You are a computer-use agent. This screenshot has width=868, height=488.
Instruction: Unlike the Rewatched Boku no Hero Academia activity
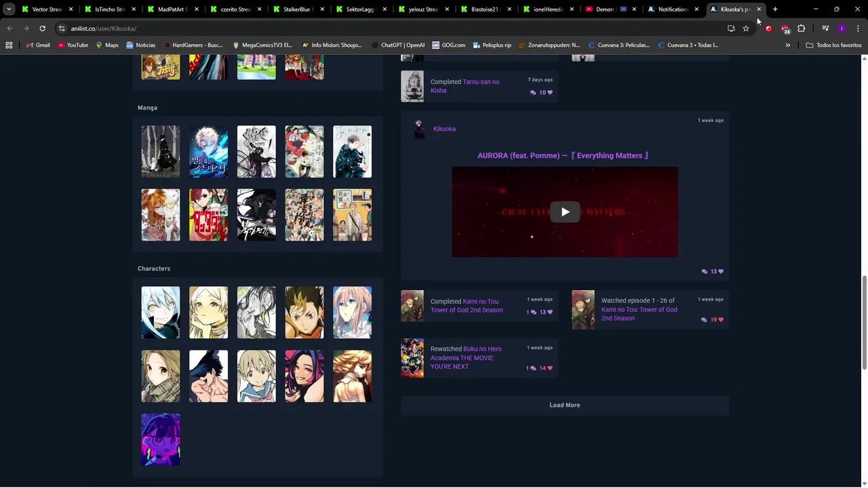(x=547, y=368)
